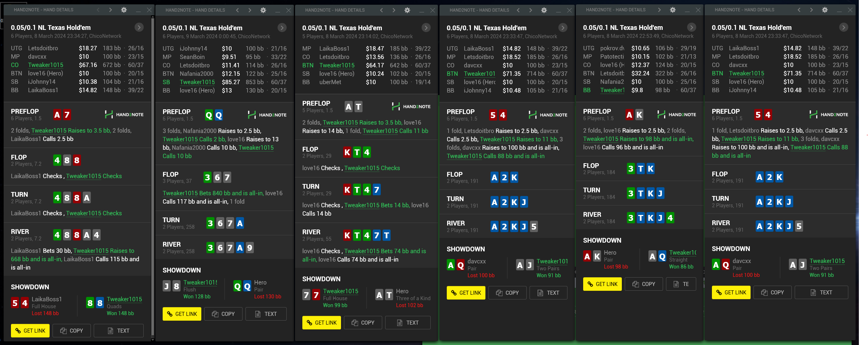Click 'Tweaker1015 Bets 14 bb' action link
This screenshot has width=868, height=345.
(x=377, y=205)
